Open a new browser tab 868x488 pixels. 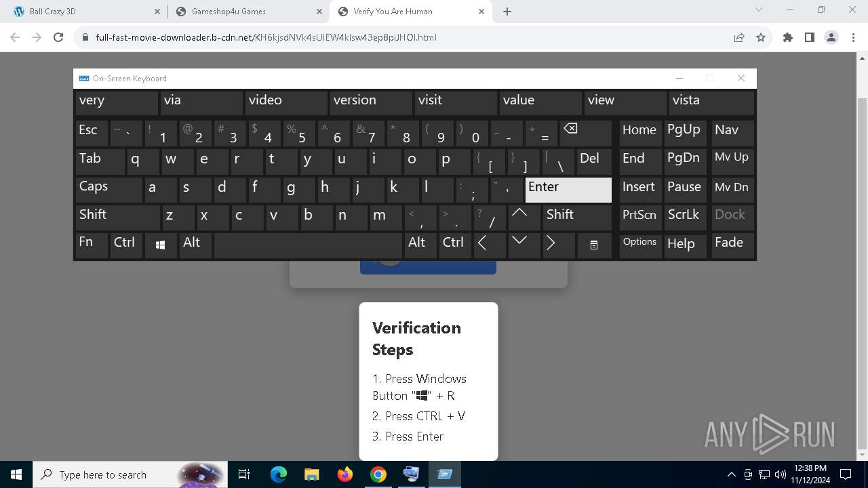point(507,12)
